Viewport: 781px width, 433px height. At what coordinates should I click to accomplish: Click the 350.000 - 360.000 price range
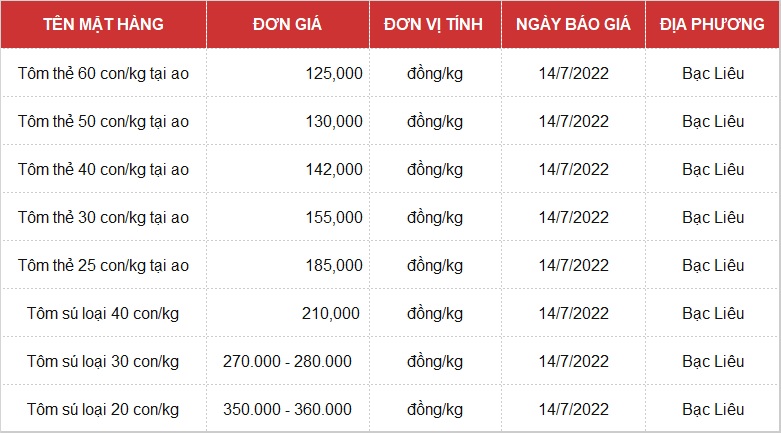coord(288,409)
